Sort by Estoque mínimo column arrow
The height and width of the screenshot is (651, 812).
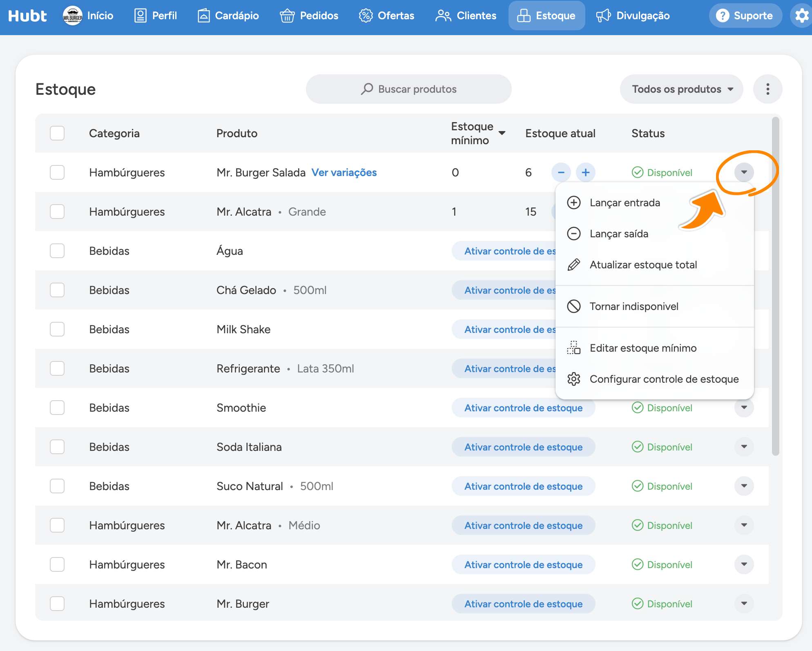[502, 133]
